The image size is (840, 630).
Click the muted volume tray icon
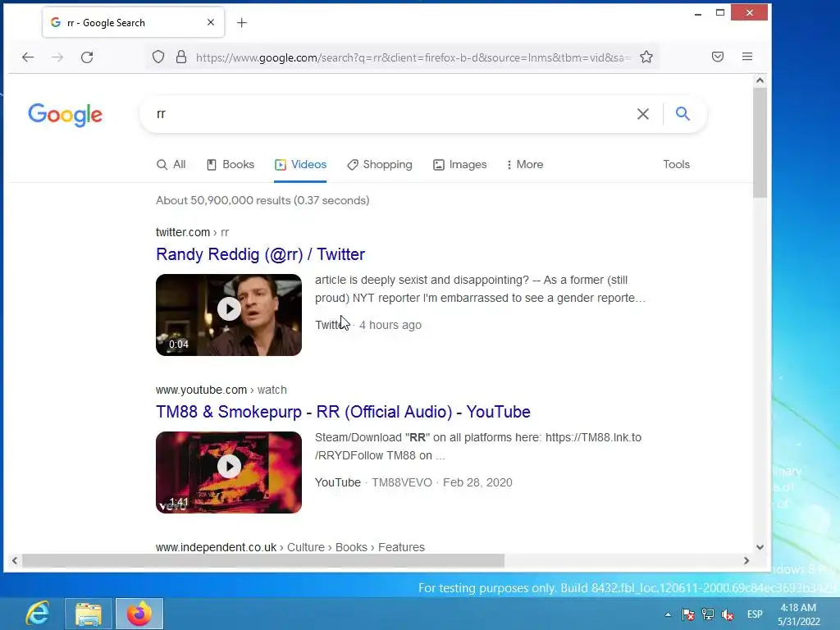click(x=728, y=614)
